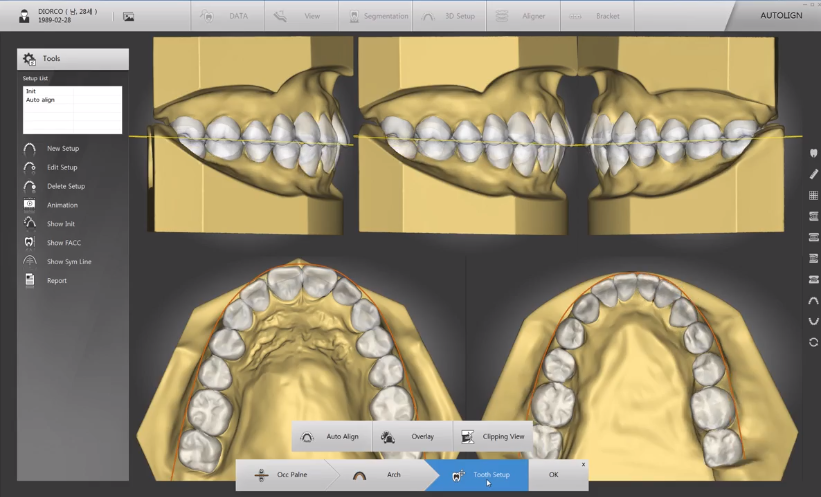This screenshot has height=497, width=821.
Task: Click the patient profile icon
Action: click(x=24, y=16)
